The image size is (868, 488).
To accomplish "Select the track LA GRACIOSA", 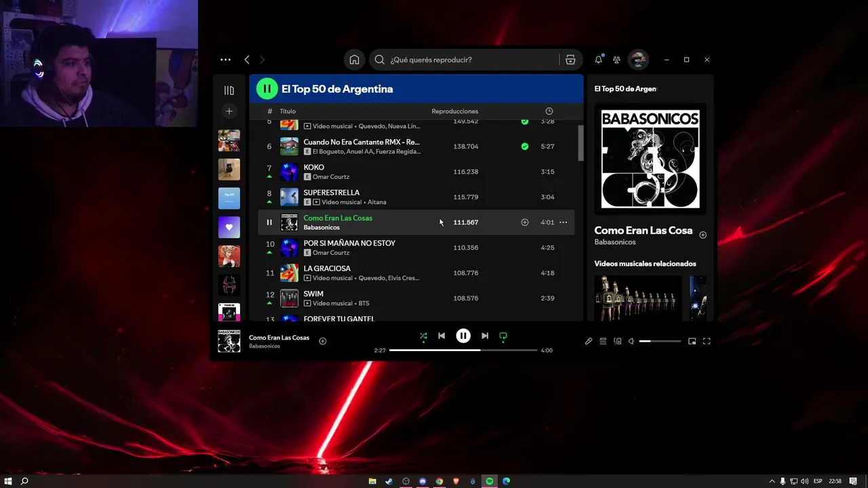I will click(x=327, y=268).
